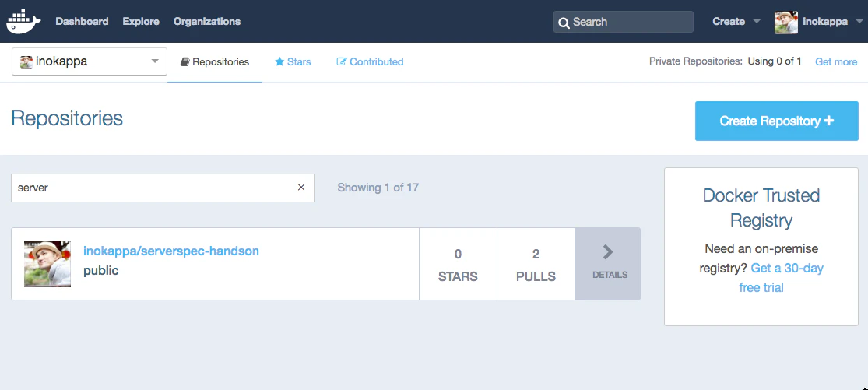868x390 pixels.
Task: Click the DETAILS chevron button
Action: pos(608,264)
